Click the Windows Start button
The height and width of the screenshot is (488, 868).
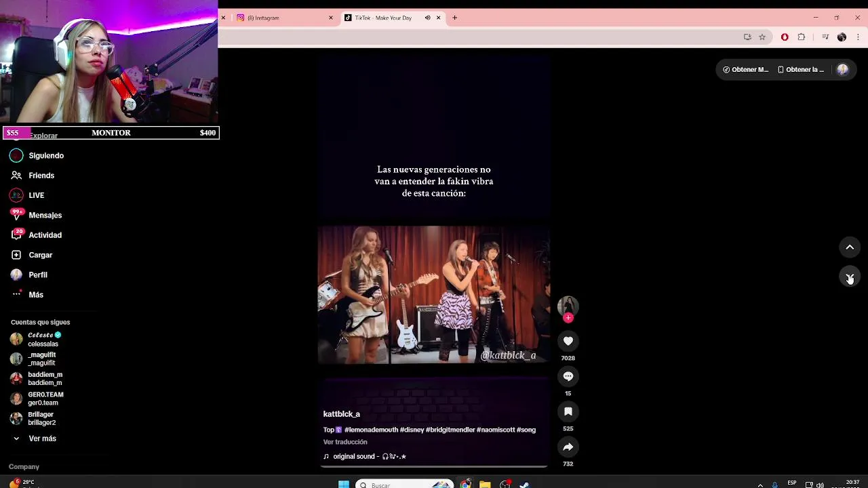click(344, 484)
